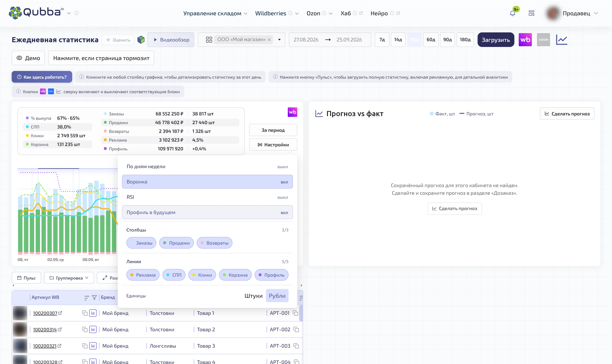Open the Видеообзор button
This screenshot has width=612, height=364.
[x=171, y=39]
